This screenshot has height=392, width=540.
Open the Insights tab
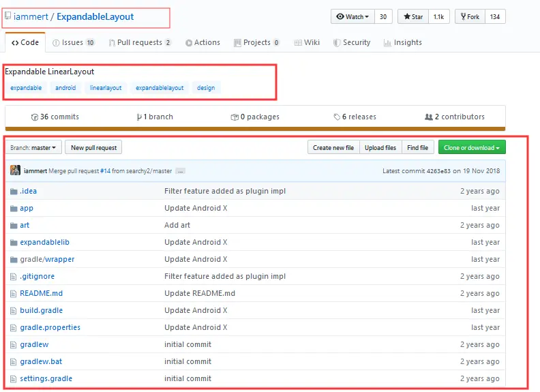(x=403, y=42)
